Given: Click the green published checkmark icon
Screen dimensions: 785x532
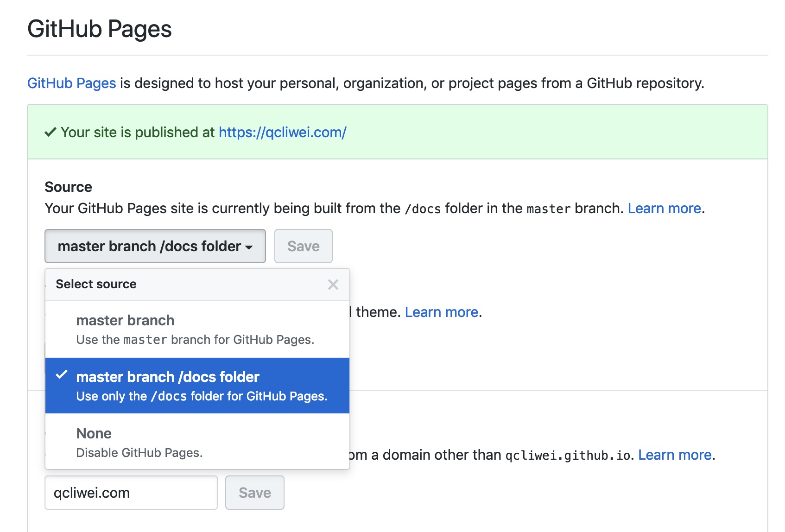Looking at the screenshot, I should (x=51, y=133).
